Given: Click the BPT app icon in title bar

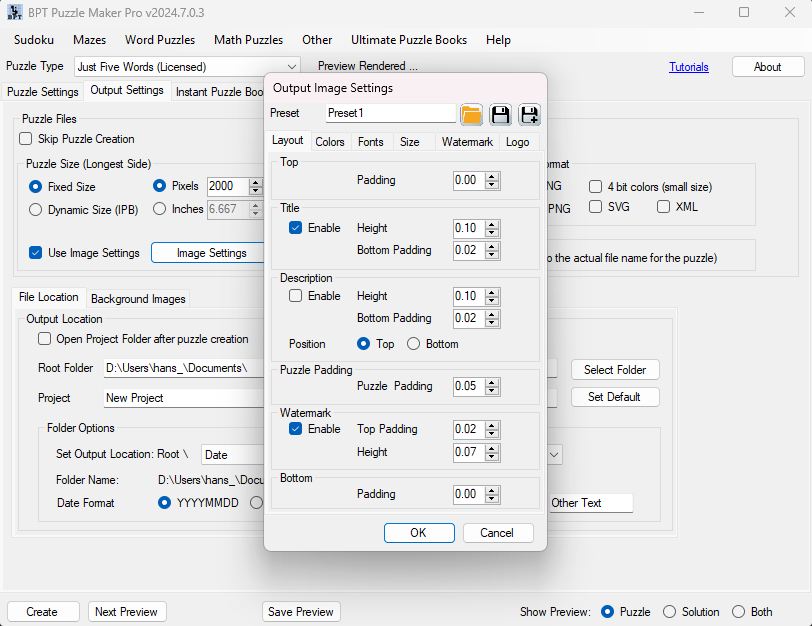Looking at the screenshot, I should pyautogui.click(x=14, y=12).
